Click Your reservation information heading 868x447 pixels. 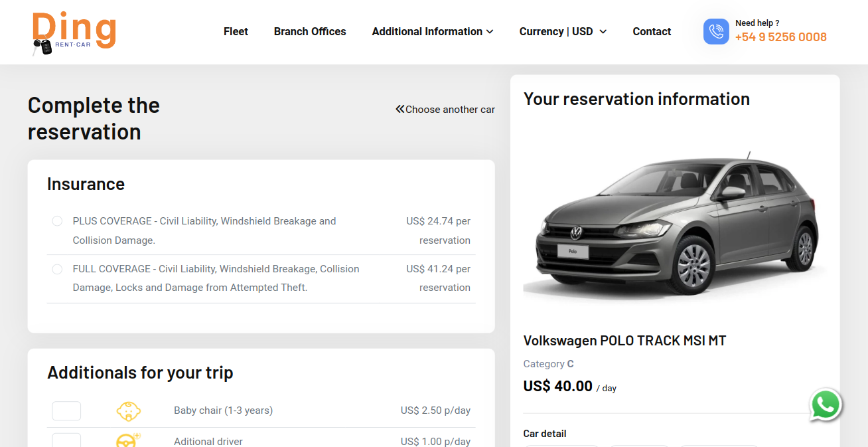pyautogui.click(x=636, y=99)
